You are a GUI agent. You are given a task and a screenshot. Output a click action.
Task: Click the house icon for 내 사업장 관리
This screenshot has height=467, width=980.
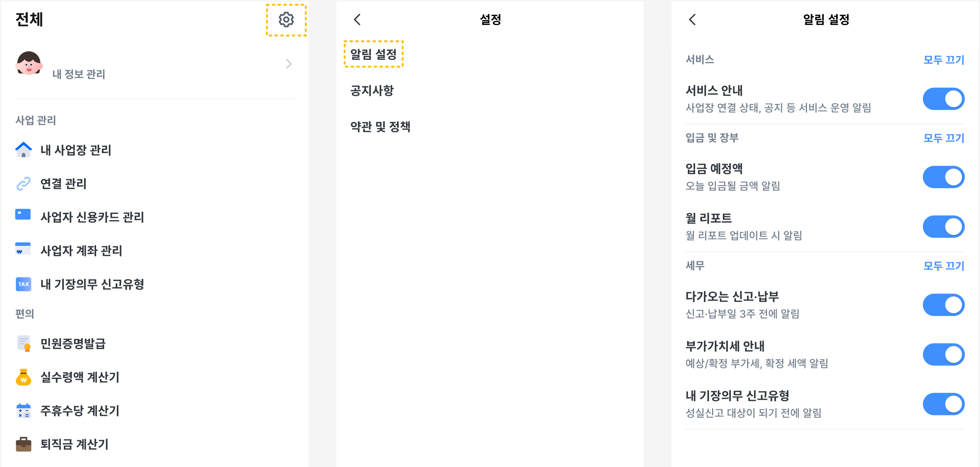coord(23,150)
